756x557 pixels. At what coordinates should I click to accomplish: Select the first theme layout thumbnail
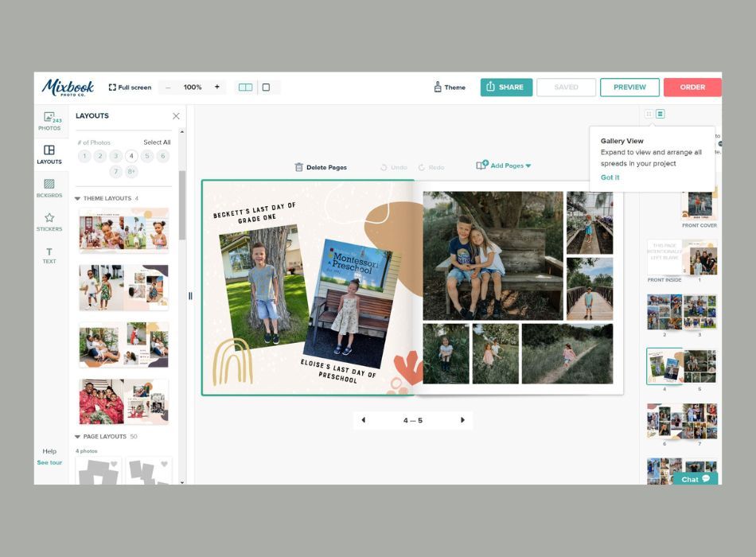click(124, 231)
